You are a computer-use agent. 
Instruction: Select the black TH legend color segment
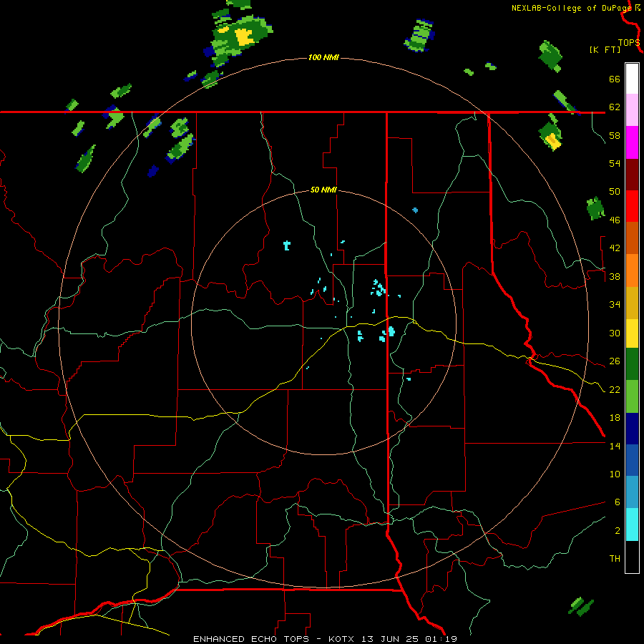632,557
